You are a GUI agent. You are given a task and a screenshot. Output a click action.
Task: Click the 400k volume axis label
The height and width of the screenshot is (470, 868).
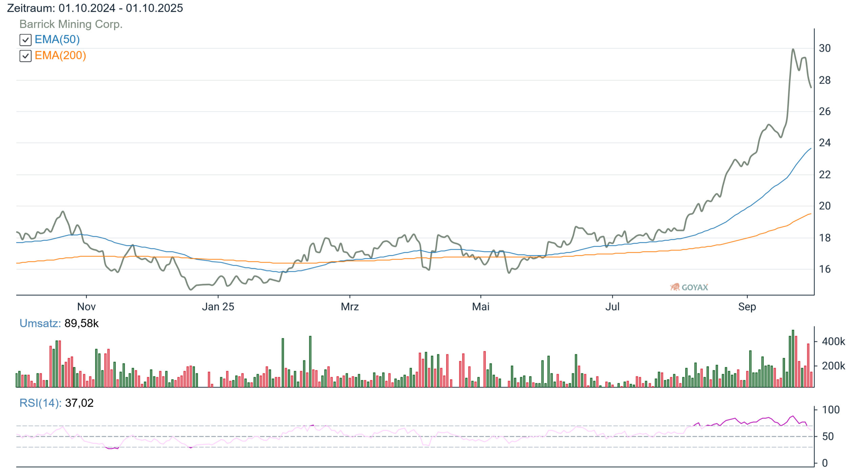(x=833, y=341)
